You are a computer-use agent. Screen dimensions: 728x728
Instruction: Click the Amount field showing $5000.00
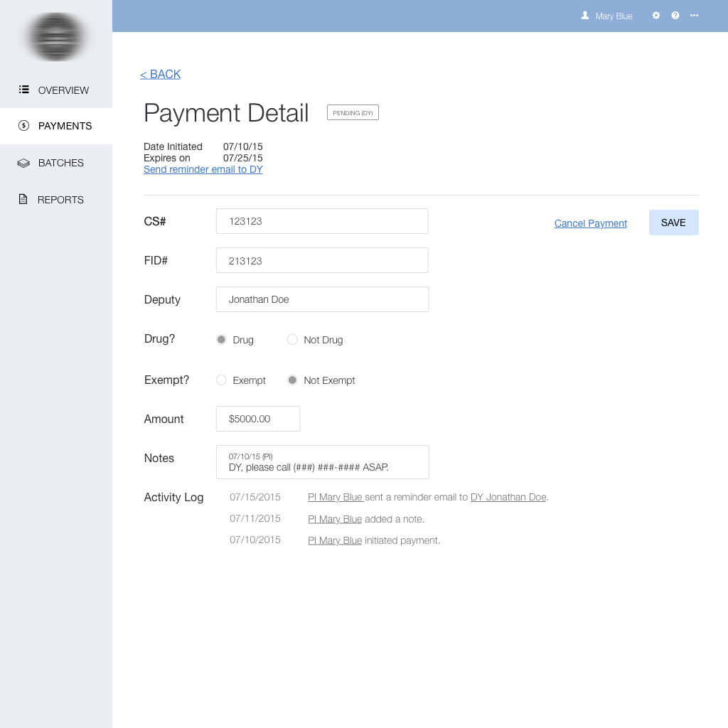pyautogui.click(x=257, y=419)
